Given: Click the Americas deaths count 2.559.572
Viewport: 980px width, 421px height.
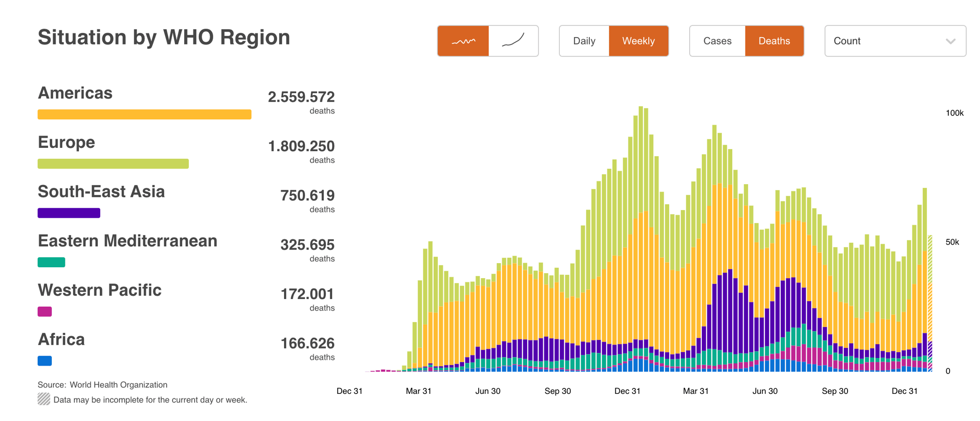Looking at the screenshot, I should coord(301,97).
